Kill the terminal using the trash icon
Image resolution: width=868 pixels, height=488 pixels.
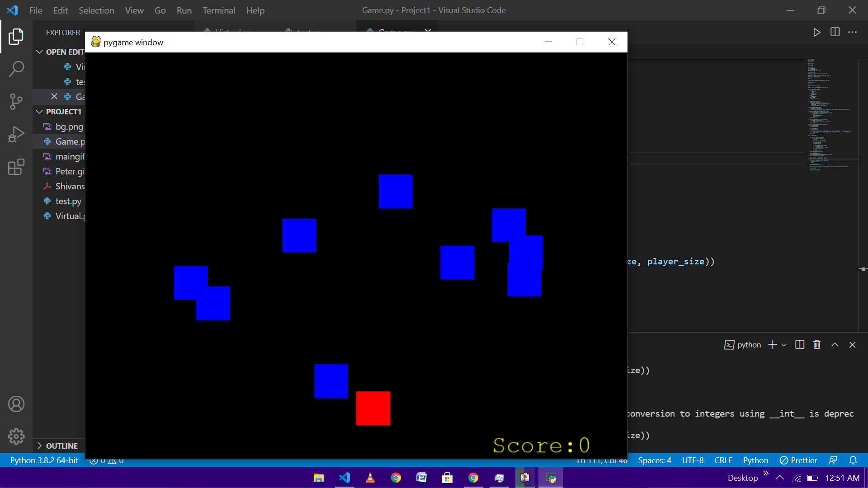click(x=816, y=344)
